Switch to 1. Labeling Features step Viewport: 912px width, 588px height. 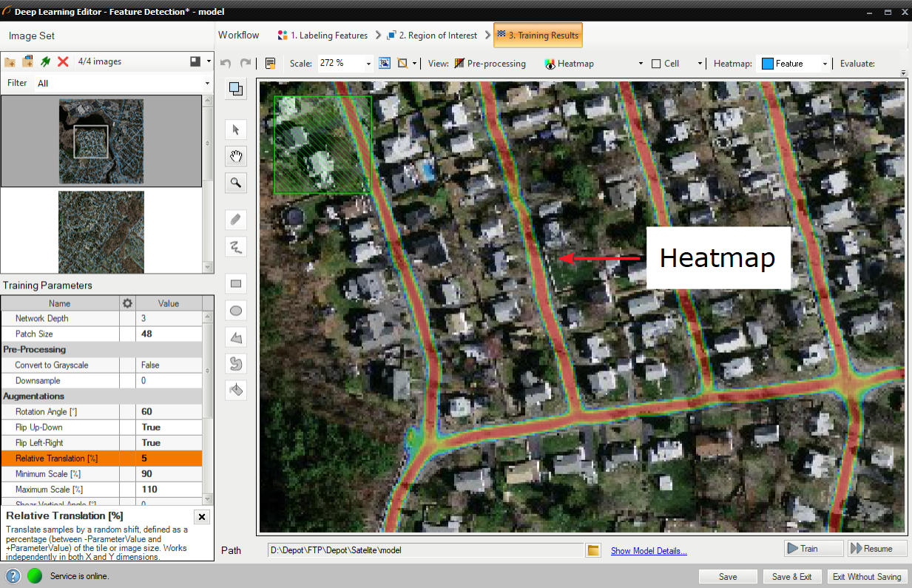pyautogui.click(x=322, y=35)
